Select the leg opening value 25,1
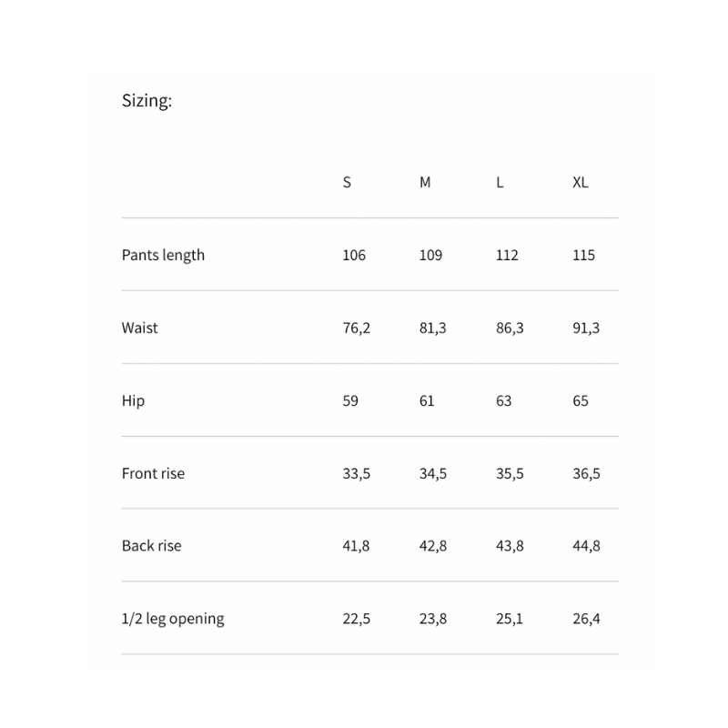This screenshot has height=728, width=728. click(510, 619)
